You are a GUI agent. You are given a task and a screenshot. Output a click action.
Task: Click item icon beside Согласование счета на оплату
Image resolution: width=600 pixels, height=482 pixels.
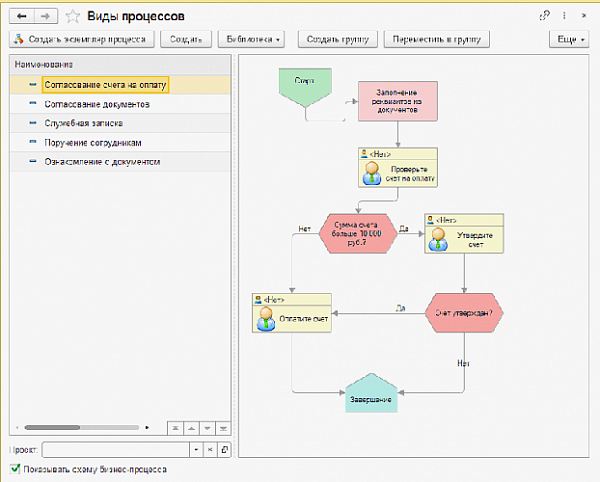point(33,84)
